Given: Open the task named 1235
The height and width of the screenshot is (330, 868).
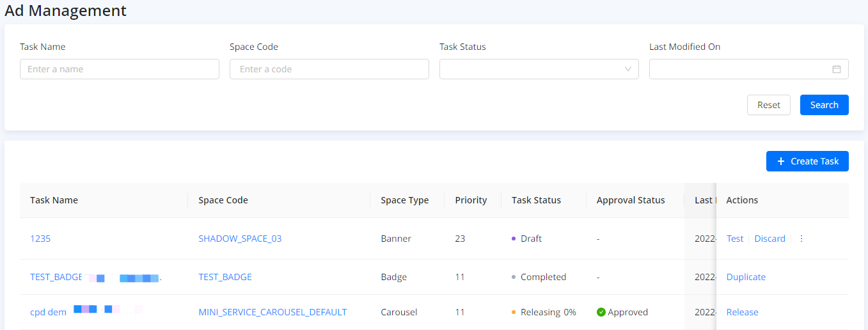Looking at the screenshot, I should [40, 239].
